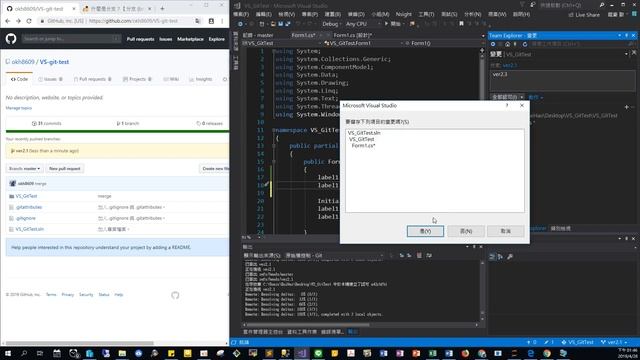The height and width of the screenshot is (360, 640).
Task: Click the New pull request button
Action: pyautogui.click(x=64, y=169)
